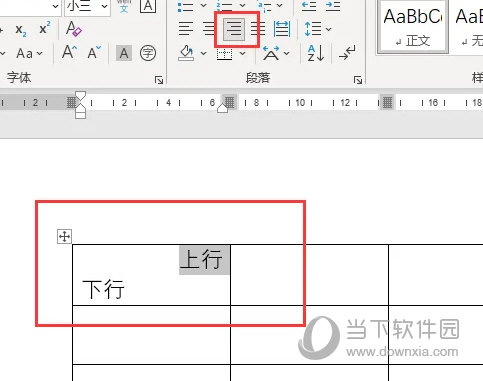Toggle character shading gray A icon
The width and height of the screenshot is (483, 381).
[124, 53]
